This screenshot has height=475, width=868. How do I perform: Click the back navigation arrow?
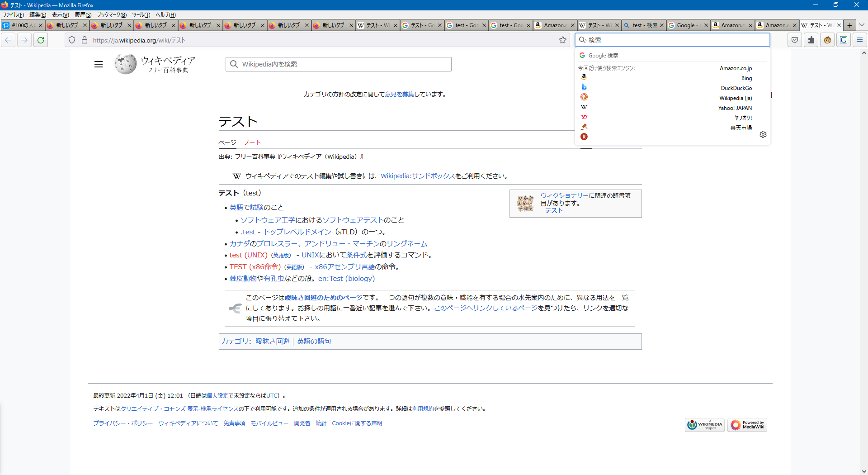[8, 40]
